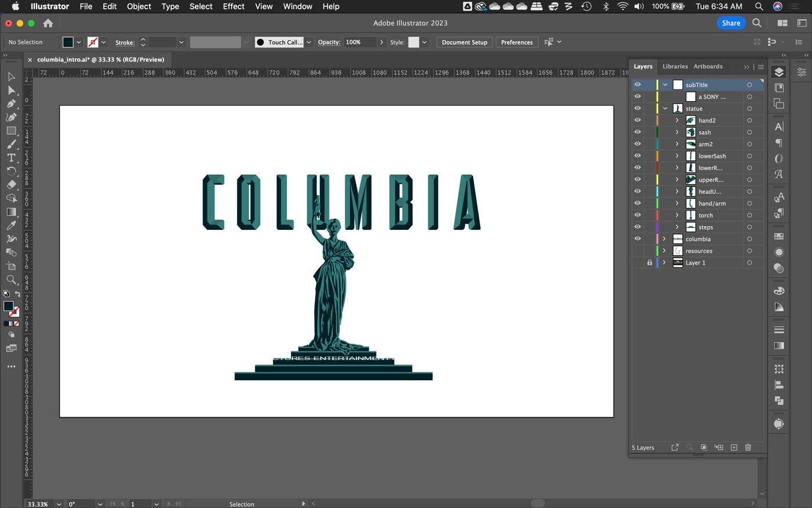Open Edit Toolbar three dots
This screenshot has width=812, height=508.
11,366
